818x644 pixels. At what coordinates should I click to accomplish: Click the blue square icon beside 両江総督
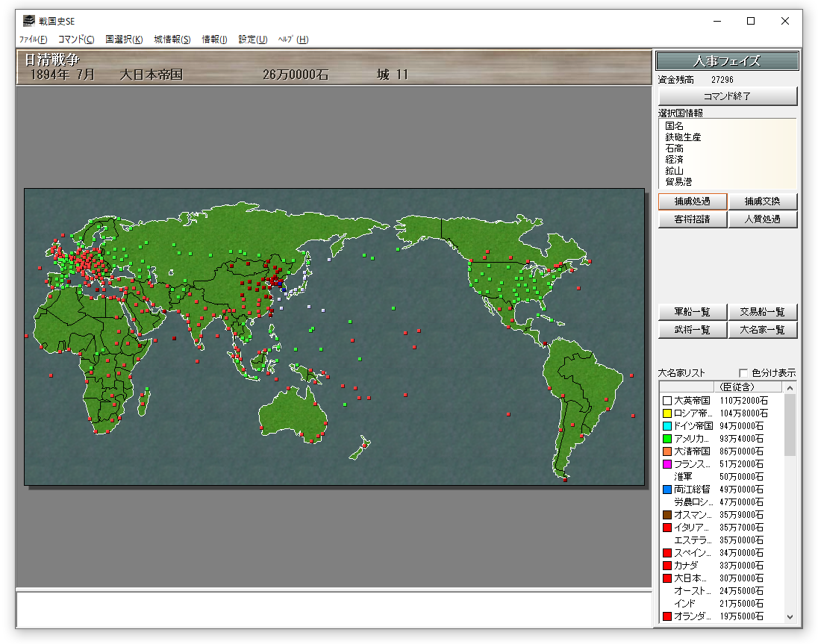tap(667, 490)
